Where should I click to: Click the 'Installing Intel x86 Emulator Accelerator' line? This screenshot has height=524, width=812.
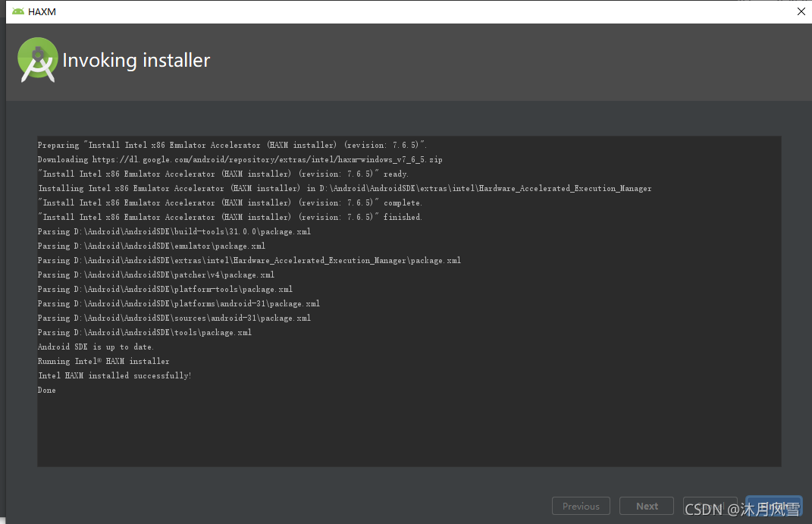point(344,189)
